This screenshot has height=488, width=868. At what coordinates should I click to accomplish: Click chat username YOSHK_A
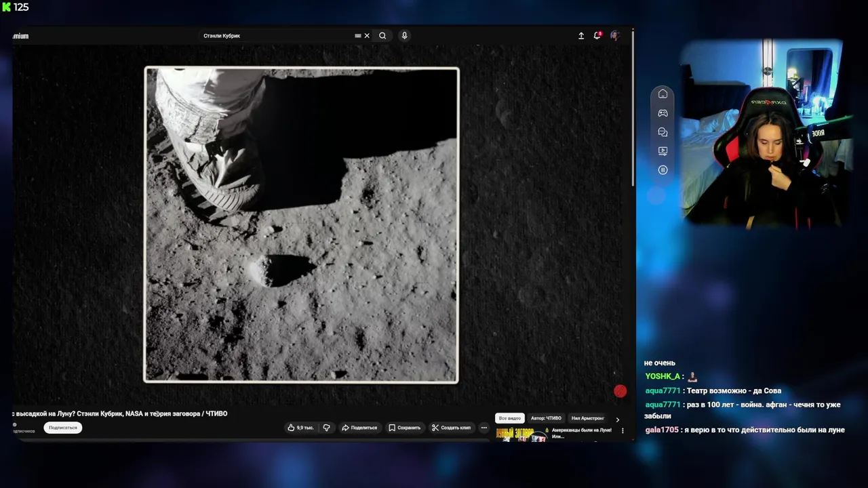click(663, 376)
